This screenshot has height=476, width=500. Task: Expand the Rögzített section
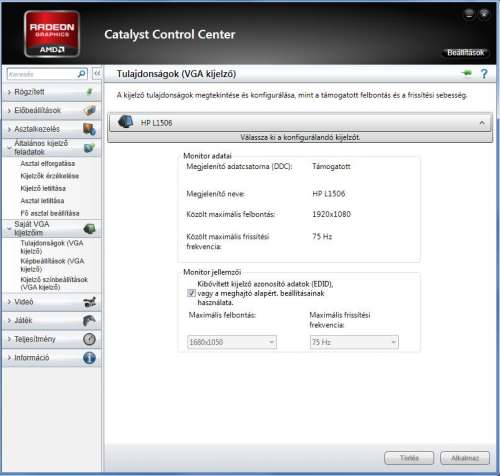pyautogui.click(x=51, y=92)
